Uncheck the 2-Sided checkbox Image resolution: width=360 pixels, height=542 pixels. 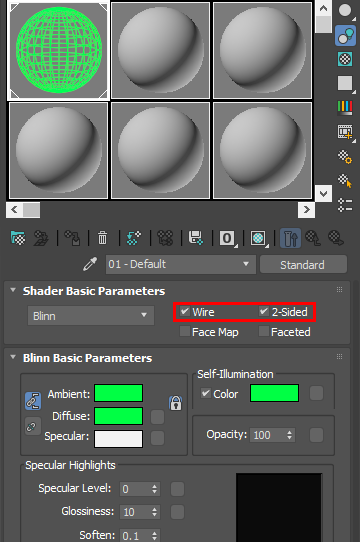tap(264, 311)
